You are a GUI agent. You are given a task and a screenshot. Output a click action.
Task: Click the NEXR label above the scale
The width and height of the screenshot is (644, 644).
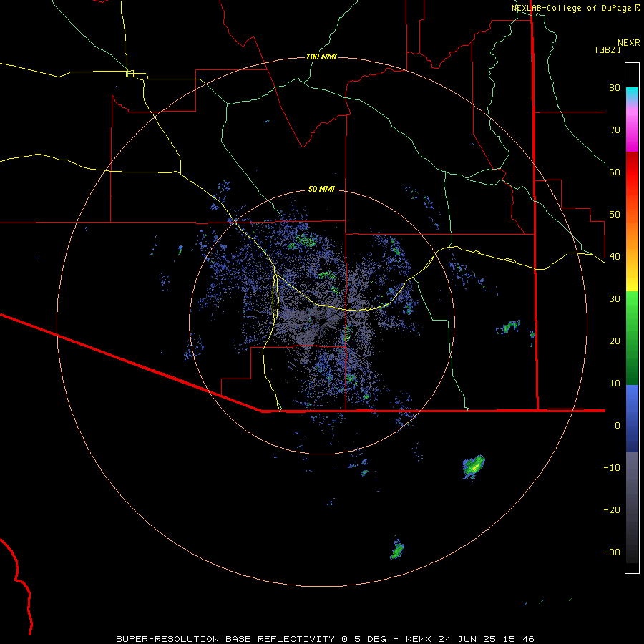[x=628, y=43]
